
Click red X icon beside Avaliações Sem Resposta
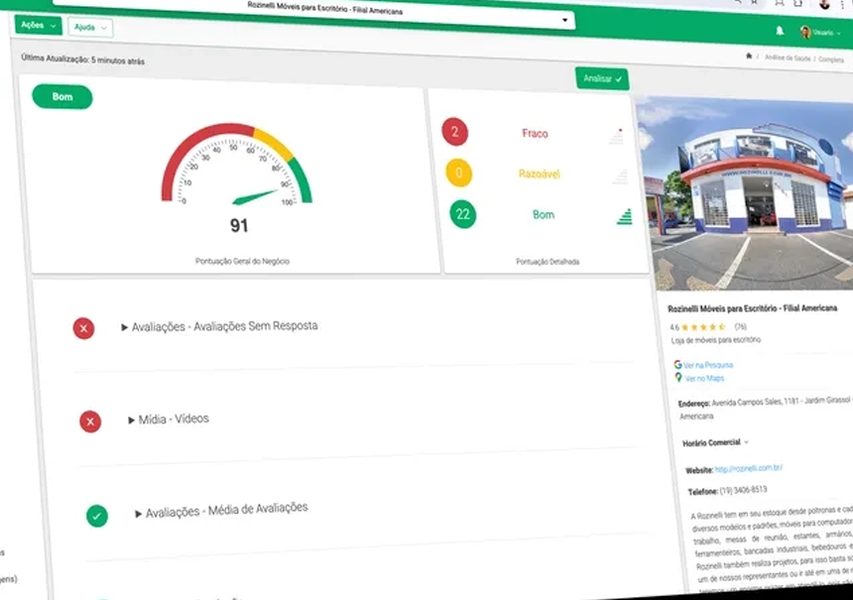point(84,328)
